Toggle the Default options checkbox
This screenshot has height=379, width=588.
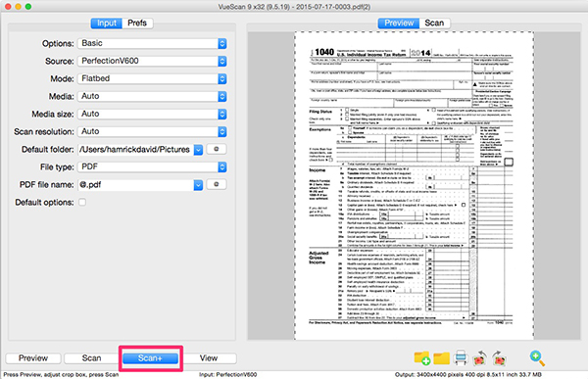tap(82, 202)
